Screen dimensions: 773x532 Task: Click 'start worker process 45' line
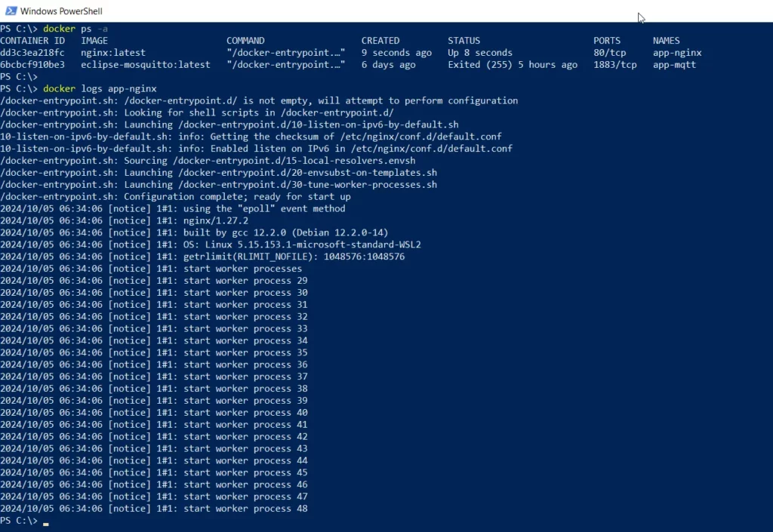154,472
